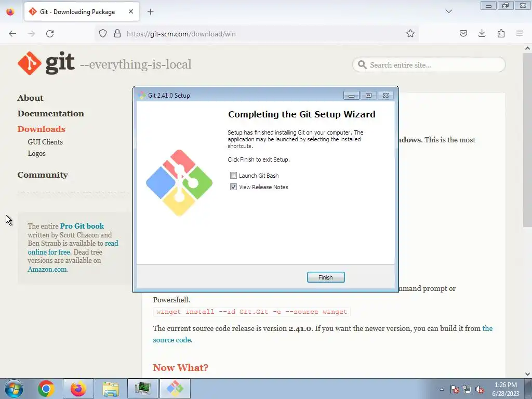
Task: Open the Community section link
Action: (x=43, y=175)
